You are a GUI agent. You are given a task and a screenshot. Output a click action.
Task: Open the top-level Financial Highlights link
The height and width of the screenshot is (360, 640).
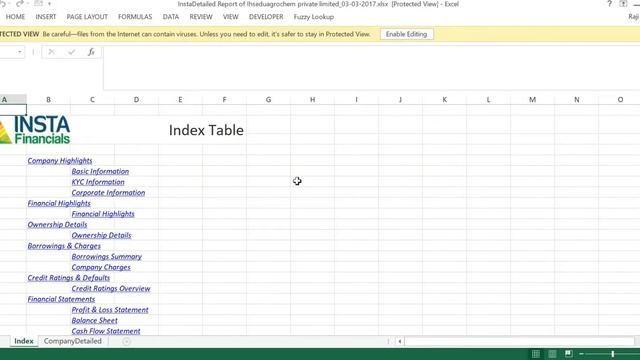59,203
